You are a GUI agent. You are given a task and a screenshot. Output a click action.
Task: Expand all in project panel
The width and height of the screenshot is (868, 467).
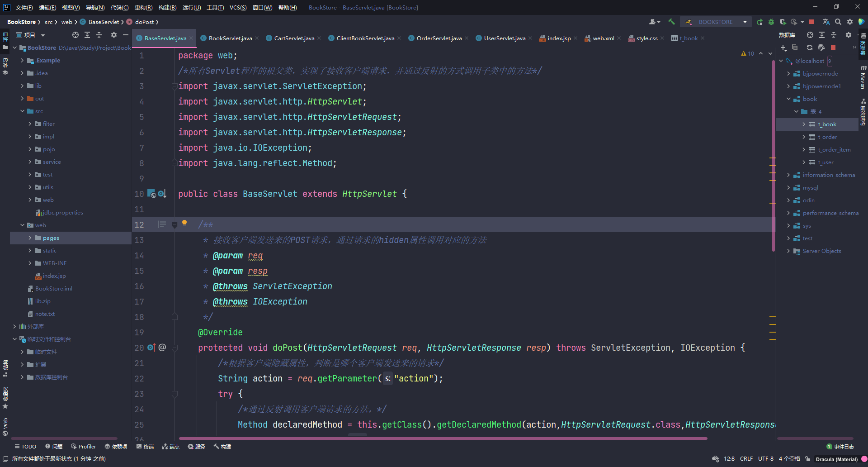click(x=87, y=35)
